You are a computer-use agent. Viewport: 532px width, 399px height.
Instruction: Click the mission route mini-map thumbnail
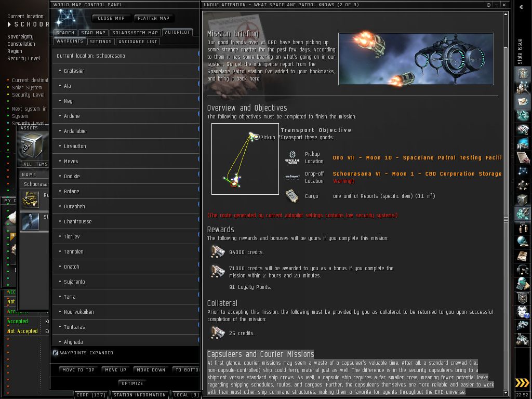point(245,159)
